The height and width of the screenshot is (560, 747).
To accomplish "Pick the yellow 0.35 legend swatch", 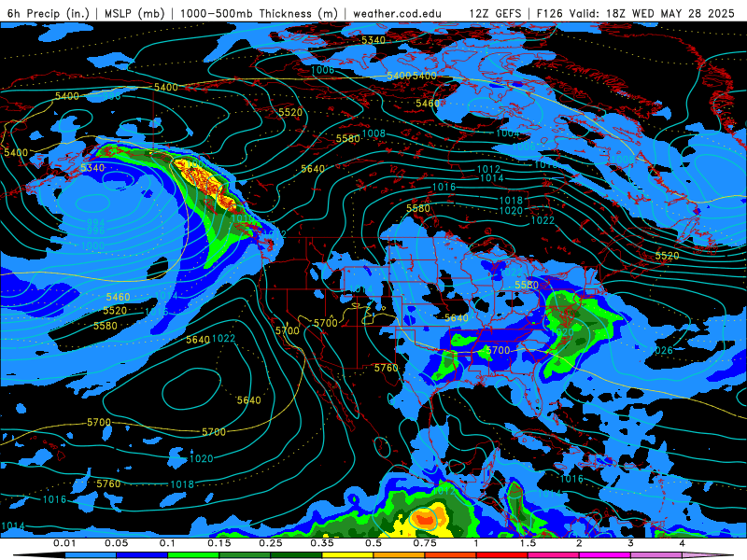I will coord(347,555).
